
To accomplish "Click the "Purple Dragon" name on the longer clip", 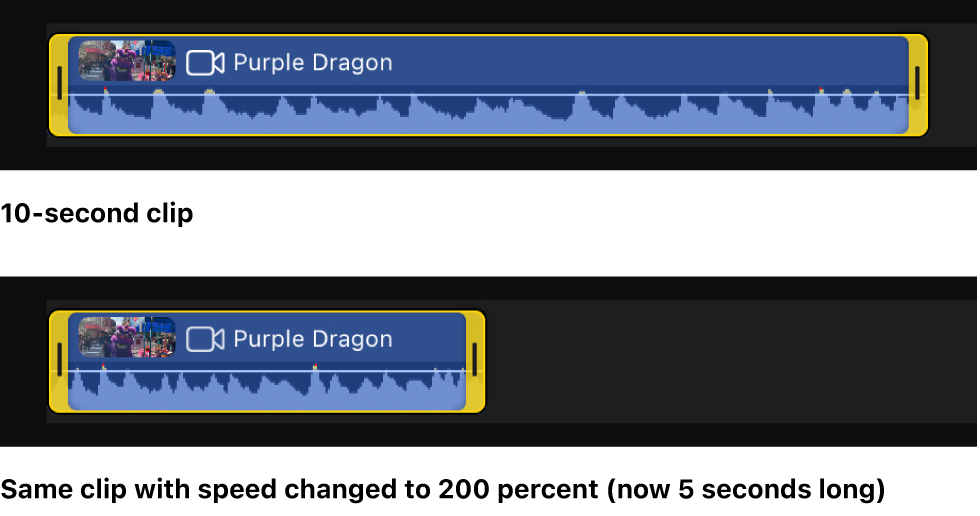I will (312, 63).
